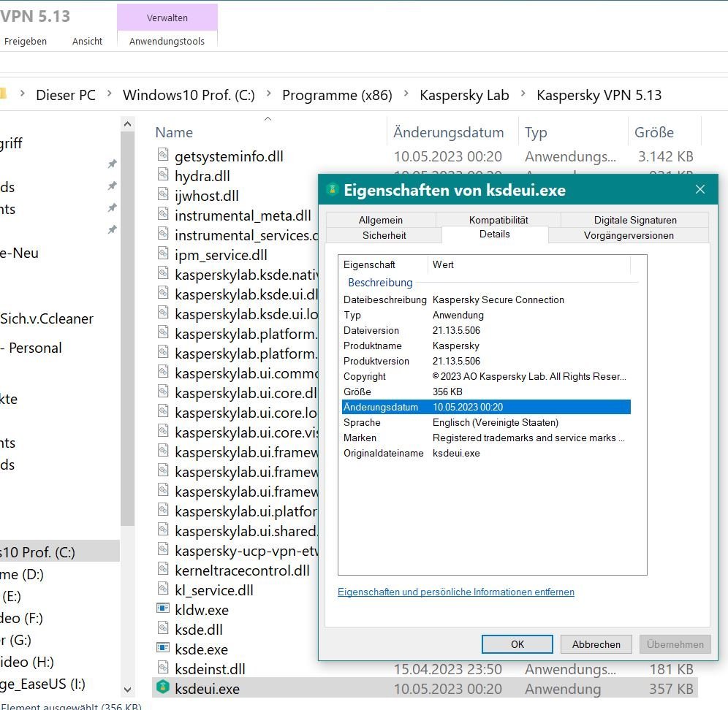
Task: Expand breadcrumb chevron after Kaspersky Lab
Action: [523, 93]
